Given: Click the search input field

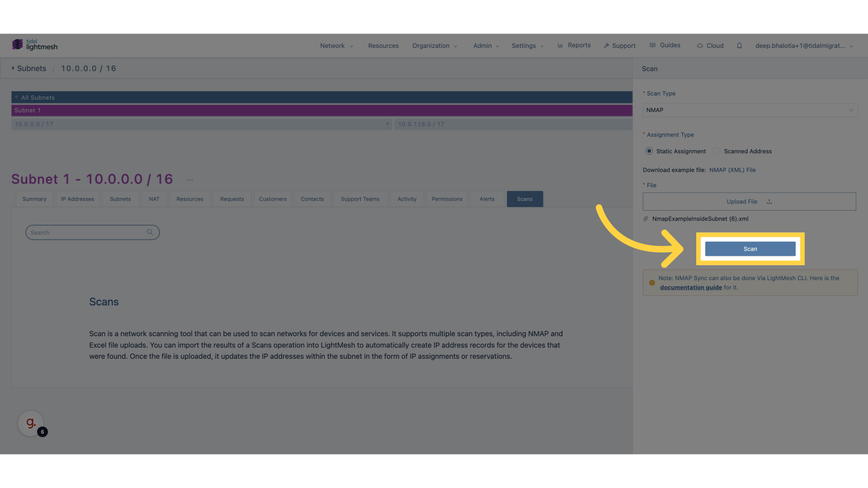Looking at the screenshot, I should tap(92, 232).
